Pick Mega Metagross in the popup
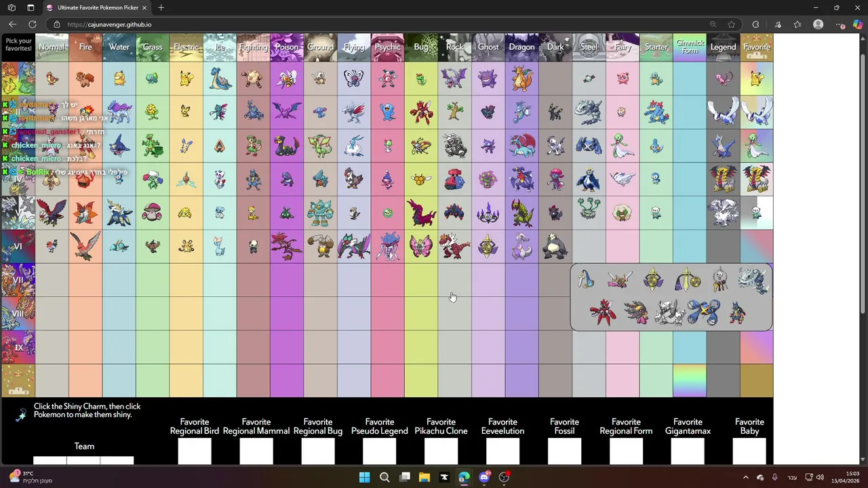 (x=703, y=312)
